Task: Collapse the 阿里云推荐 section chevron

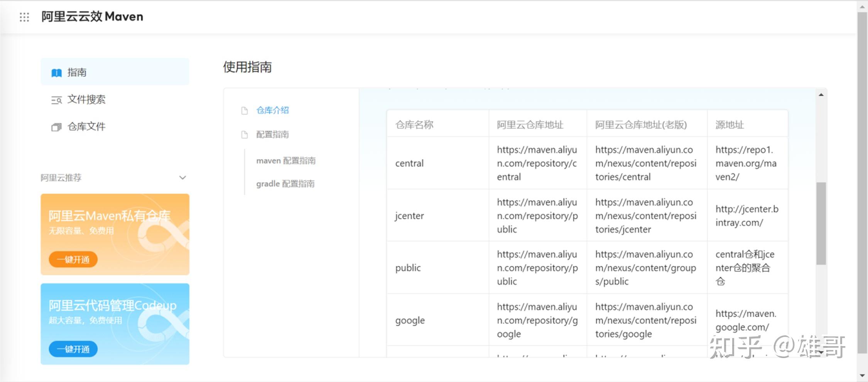Action: [182, 177]
